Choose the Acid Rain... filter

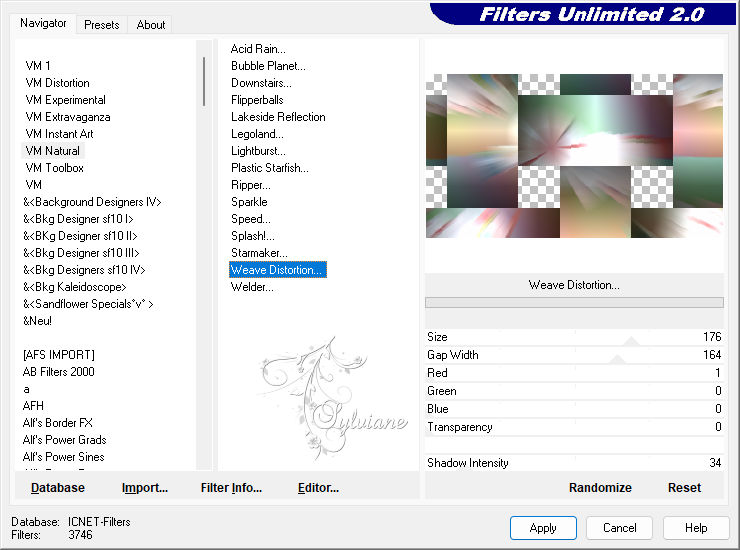(x=258, y=49)
